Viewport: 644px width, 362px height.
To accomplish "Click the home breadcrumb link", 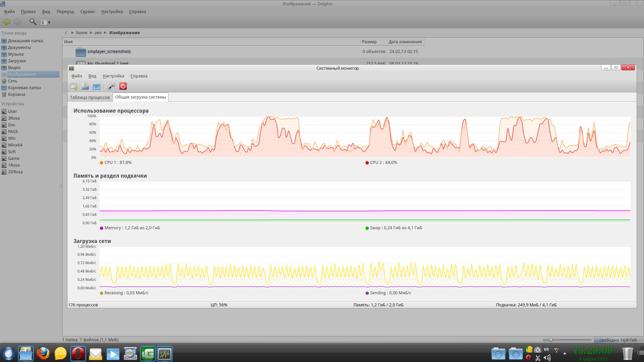I will pos(82,33).
